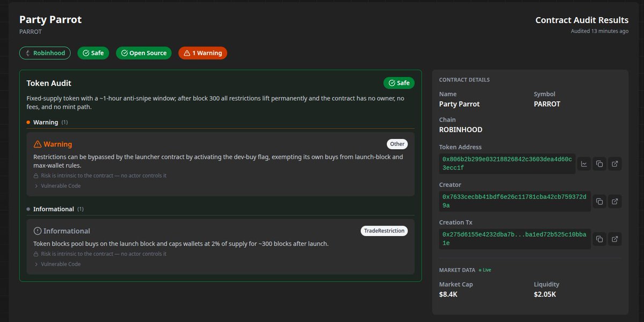Click the Warning (1) section header
This screenshot has height=322, width=644.
coord(47,122)
